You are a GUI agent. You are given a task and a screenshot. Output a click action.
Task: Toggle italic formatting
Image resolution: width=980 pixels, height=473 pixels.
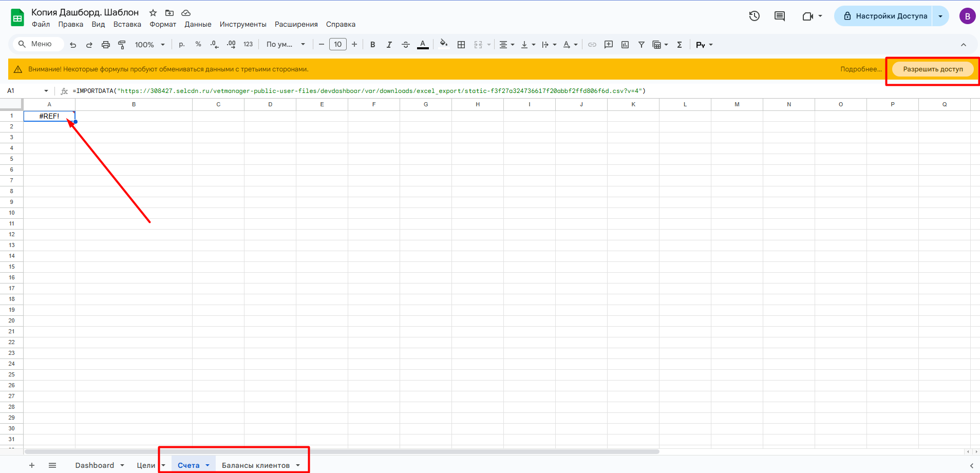click(389, 45)
